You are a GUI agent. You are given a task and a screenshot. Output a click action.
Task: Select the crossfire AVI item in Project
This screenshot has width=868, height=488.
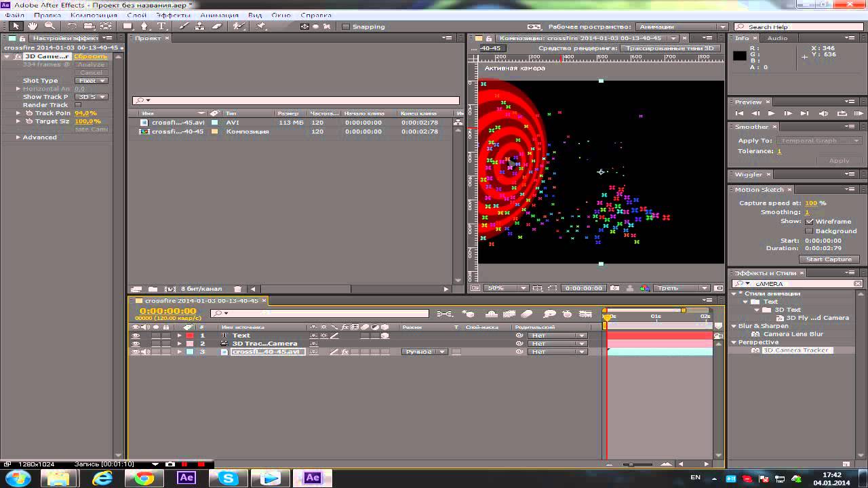tap(178, 123)
